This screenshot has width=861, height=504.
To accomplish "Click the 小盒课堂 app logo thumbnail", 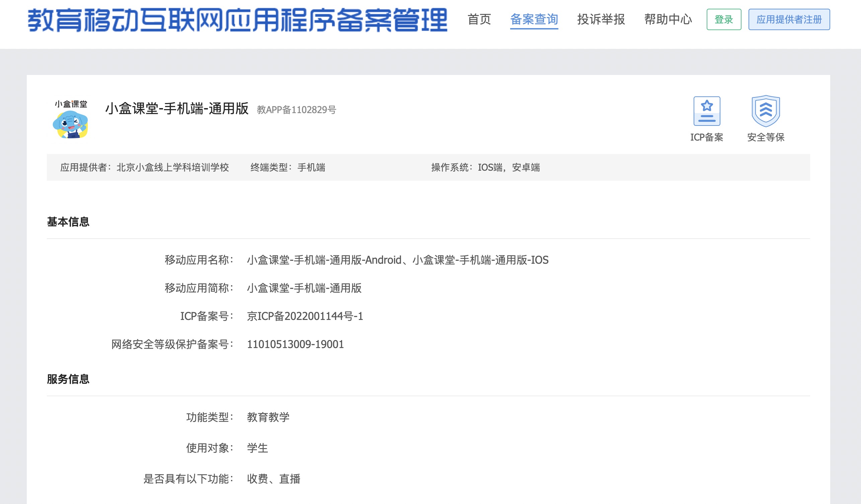I will (x=71, y=119).
